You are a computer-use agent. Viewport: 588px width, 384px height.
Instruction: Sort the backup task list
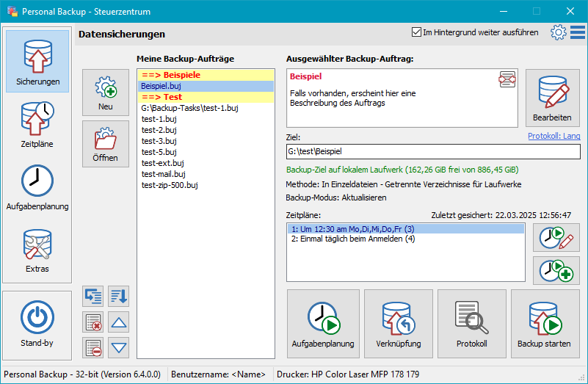118,296
